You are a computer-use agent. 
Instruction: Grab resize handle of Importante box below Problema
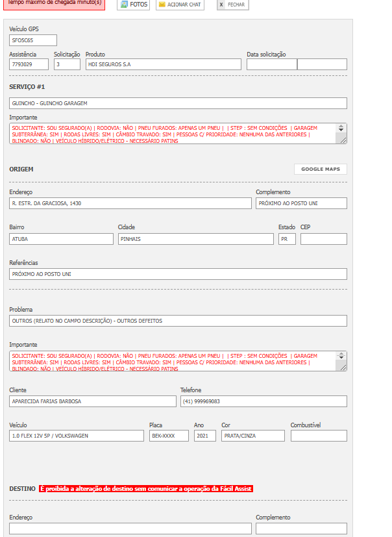[x=342, y=367]
